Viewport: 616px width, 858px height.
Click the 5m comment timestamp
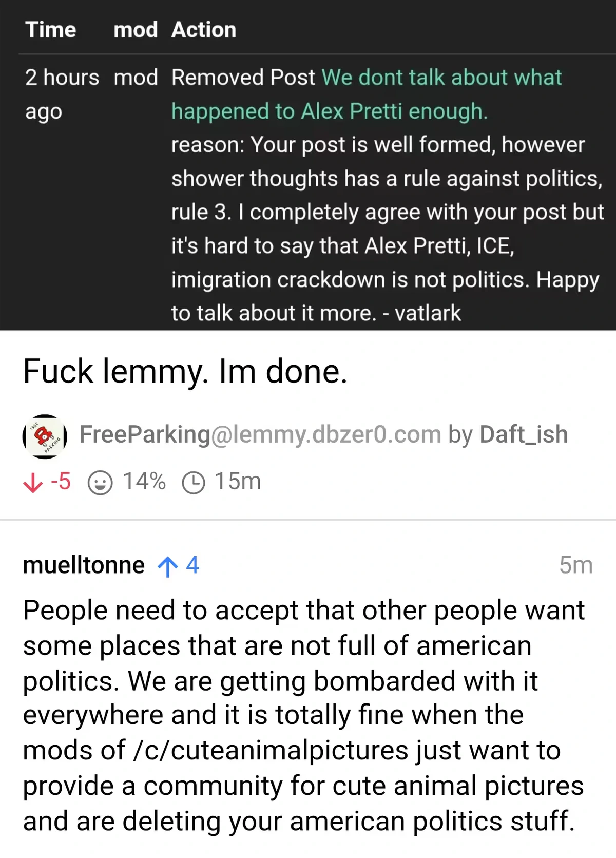point(575,565)
